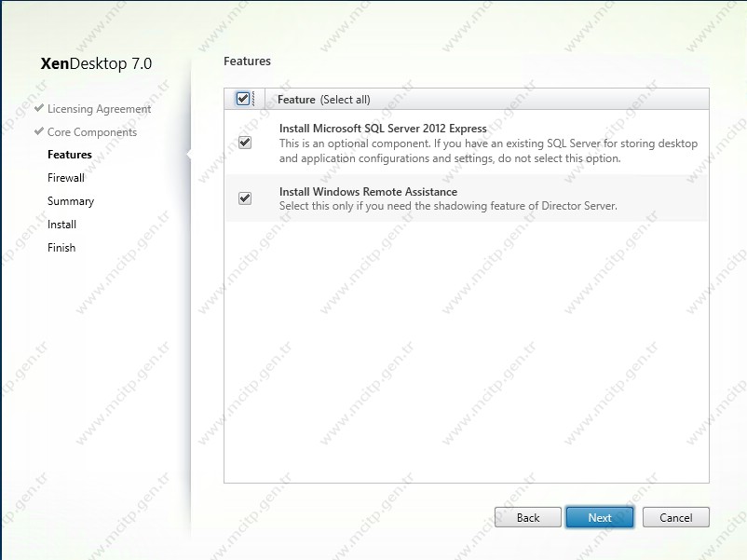Click the SQL Server optional component description
The width and height of the screenshot is (747, 560).
[x=488, y=151]
